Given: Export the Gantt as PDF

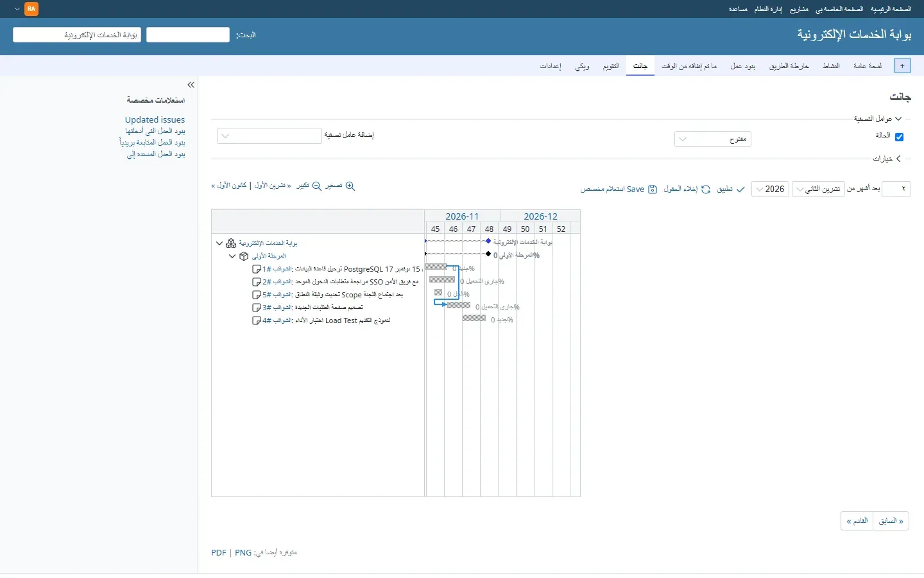Looking at the screenshot, I should coord(219,552).
